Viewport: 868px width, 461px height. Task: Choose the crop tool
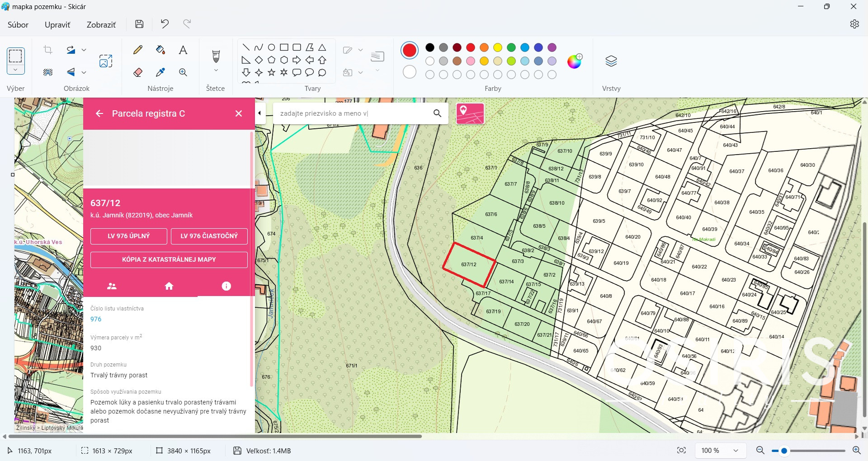coord(48,50)
